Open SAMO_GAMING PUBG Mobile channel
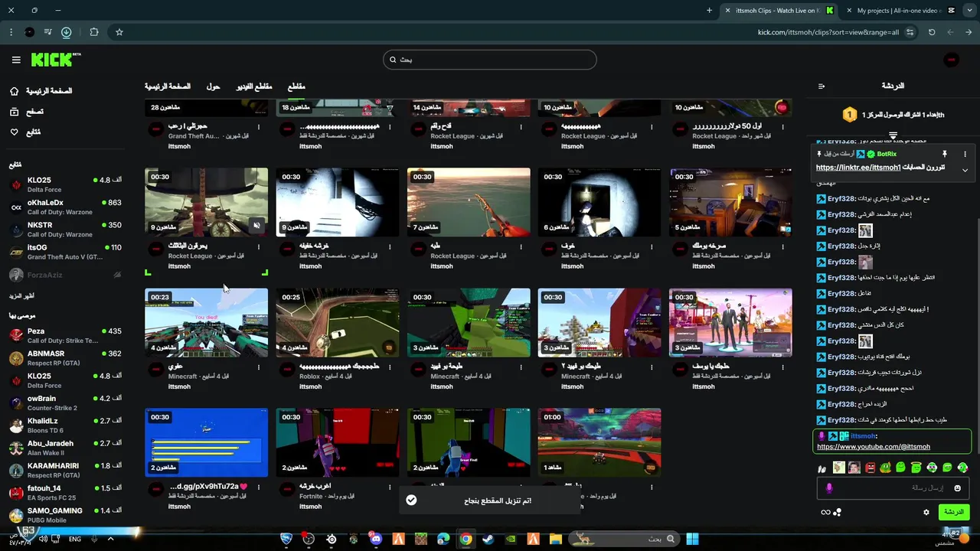 tap(65, 514)
